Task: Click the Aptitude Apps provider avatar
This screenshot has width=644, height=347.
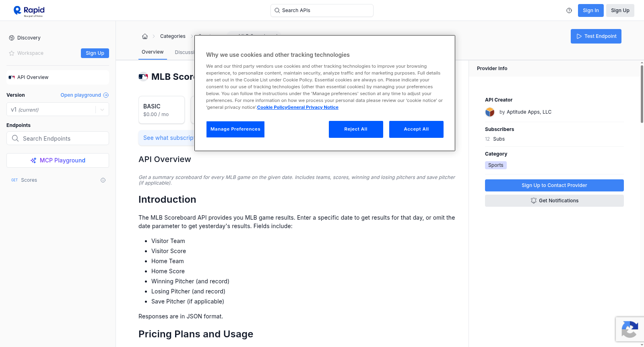Action: 490,112
